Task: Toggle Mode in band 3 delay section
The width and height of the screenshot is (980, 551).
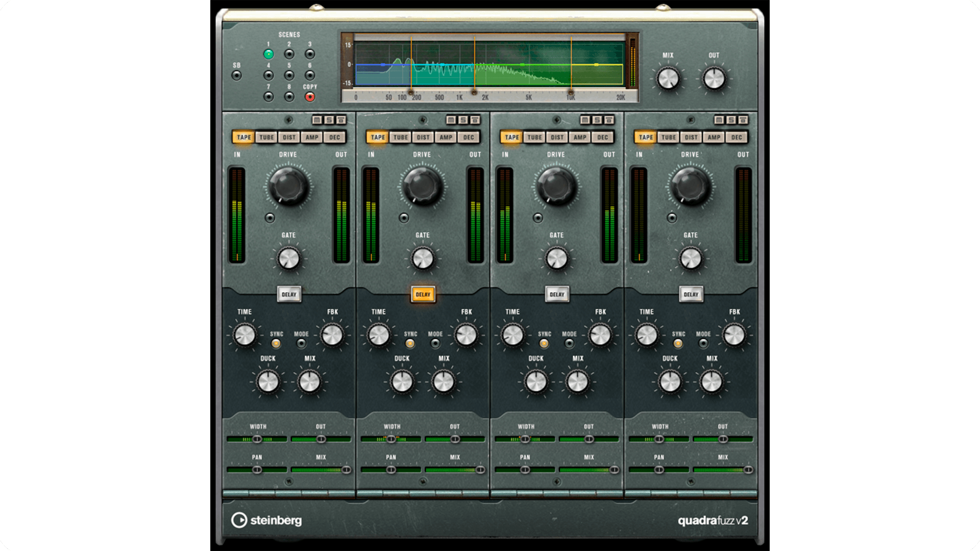Action: (569, 343)
